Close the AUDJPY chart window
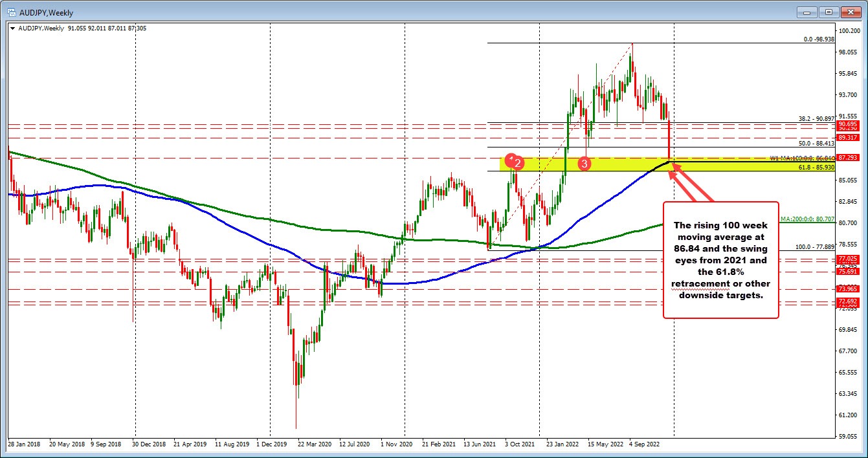The height and width of the screenshot is (458, 868). point(849,12)
